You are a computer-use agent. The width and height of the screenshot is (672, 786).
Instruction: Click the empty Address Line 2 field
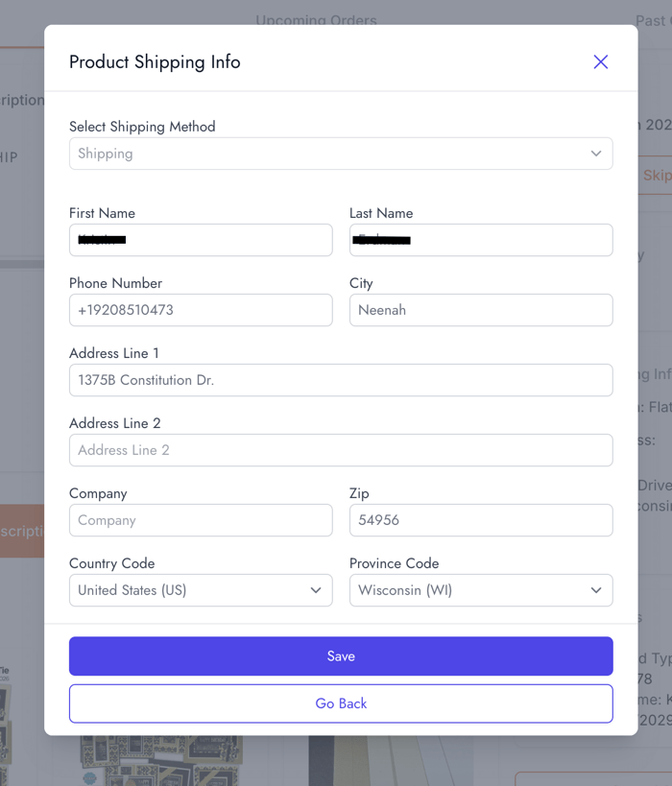(x=341, y=450)
